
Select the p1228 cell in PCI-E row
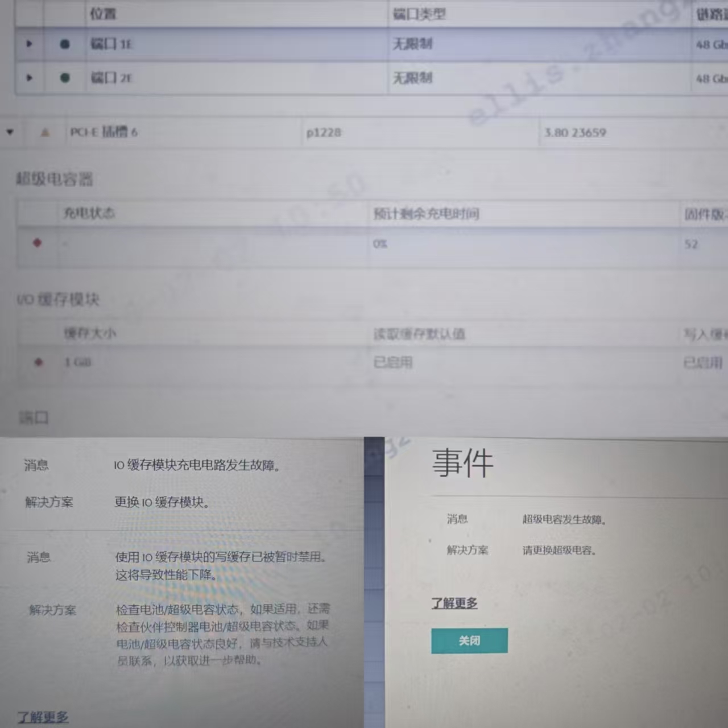(324, 133)
